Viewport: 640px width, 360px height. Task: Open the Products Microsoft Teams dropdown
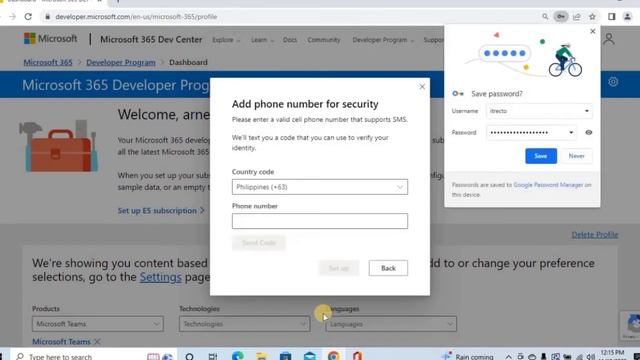98,324
